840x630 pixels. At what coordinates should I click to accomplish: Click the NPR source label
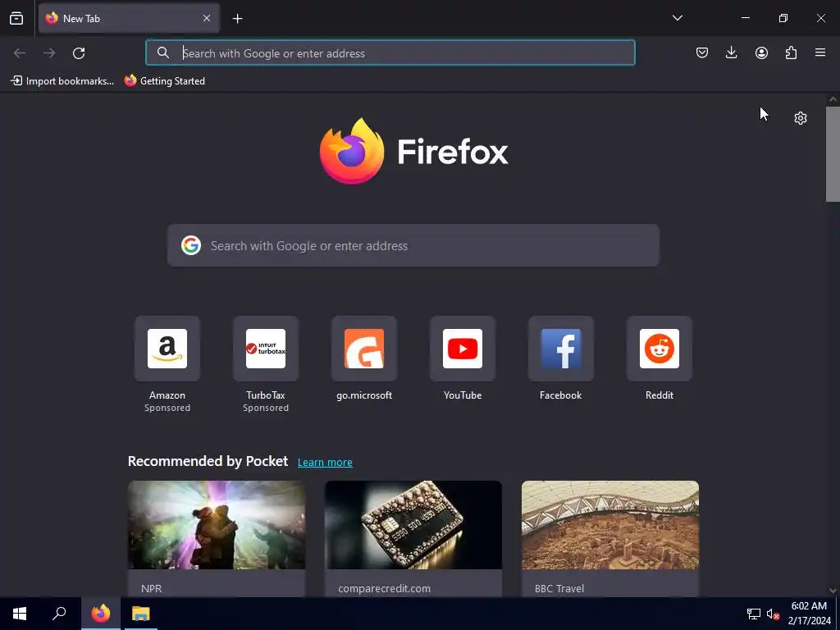click(151, 588)
